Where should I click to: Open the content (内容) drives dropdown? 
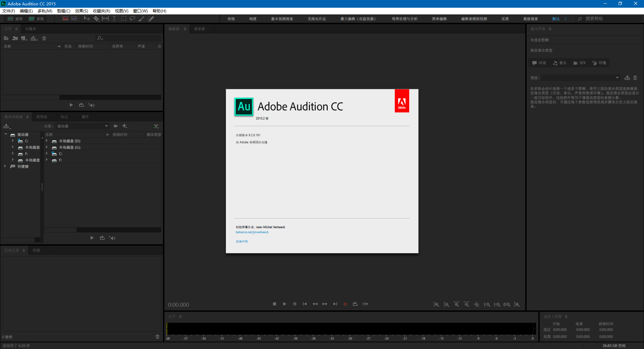tap(83, 126)
